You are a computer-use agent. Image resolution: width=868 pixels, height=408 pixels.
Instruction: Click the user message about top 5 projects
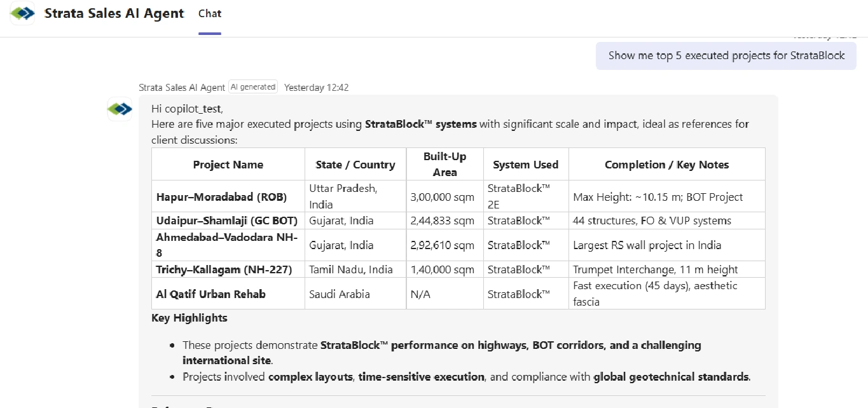point(726,56)
